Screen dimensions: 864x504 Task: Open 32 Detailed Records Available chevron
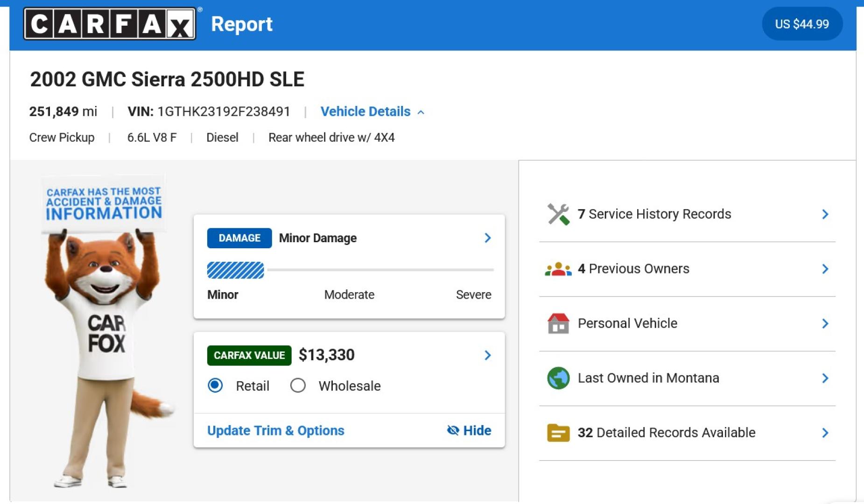[825, 433]
